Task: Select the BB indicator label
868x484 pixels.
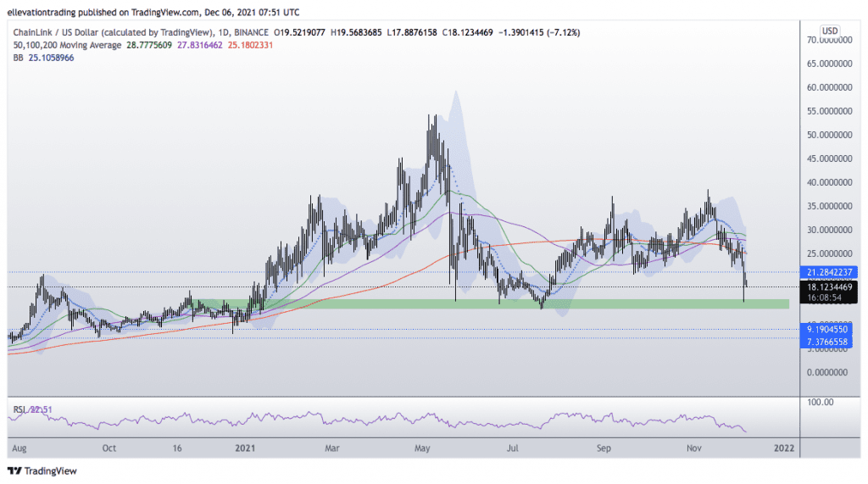Action: pos(19,58)
